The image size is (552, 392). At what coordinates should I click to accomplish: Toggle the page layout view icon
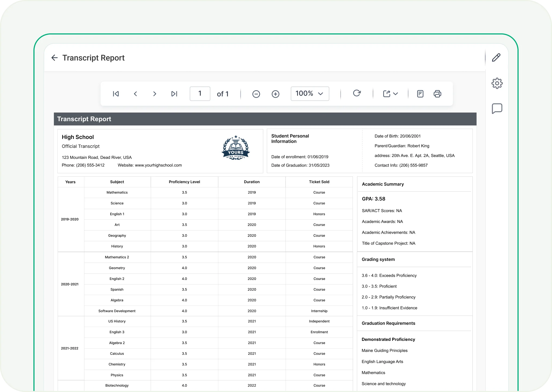[x=420, y=94]
